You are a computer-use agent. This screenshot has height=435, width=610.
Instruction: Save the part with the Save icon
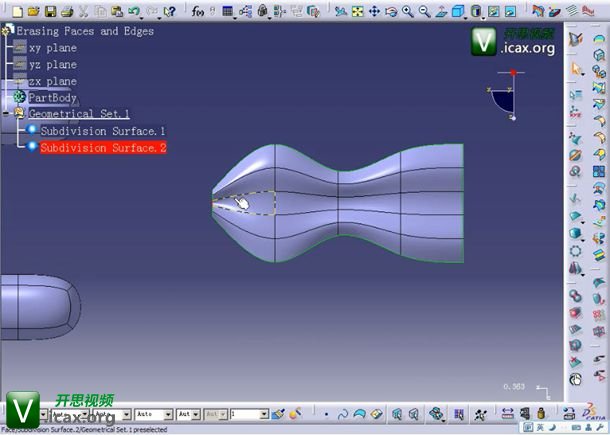click(49, 11)
